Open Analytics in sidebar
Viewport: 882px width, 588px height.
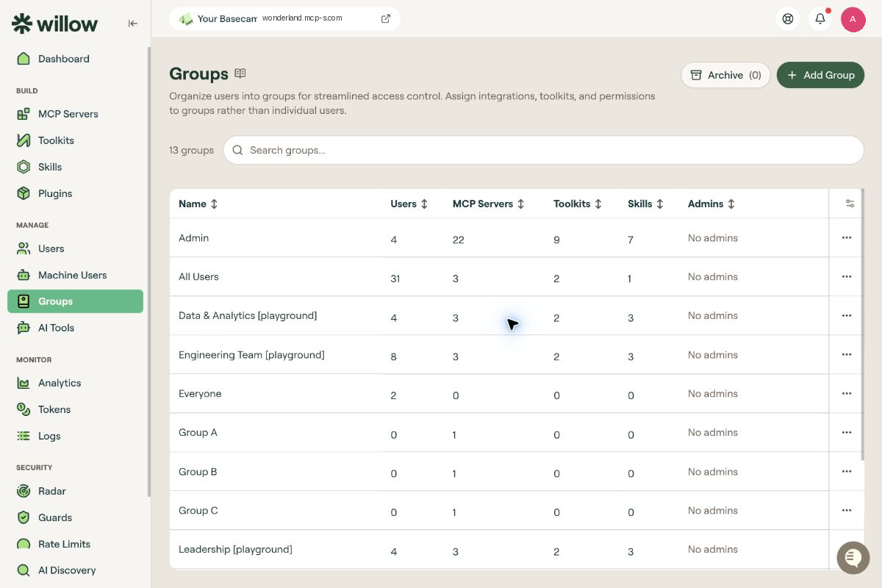pos(75,383)
